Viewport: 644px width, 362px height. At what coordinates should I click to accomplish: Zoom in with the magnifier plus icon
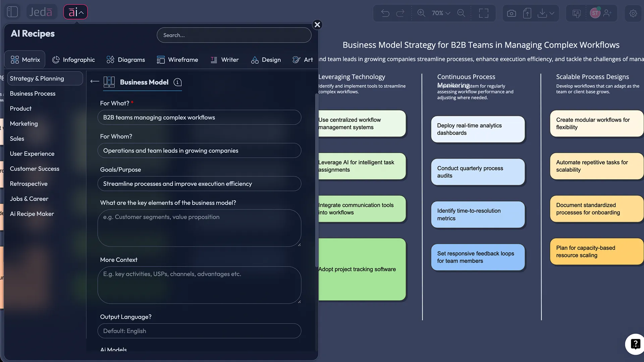coord(421,13)
